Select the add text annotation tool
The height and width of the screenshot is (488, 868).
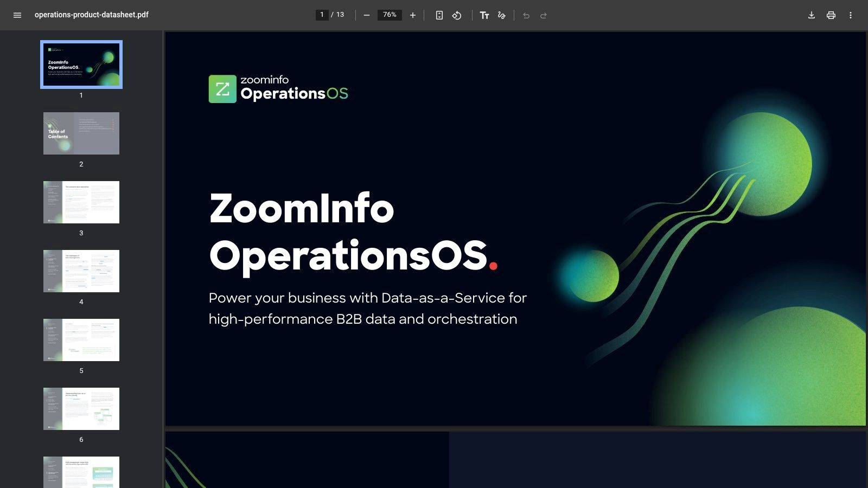click(x=484, y=15)
